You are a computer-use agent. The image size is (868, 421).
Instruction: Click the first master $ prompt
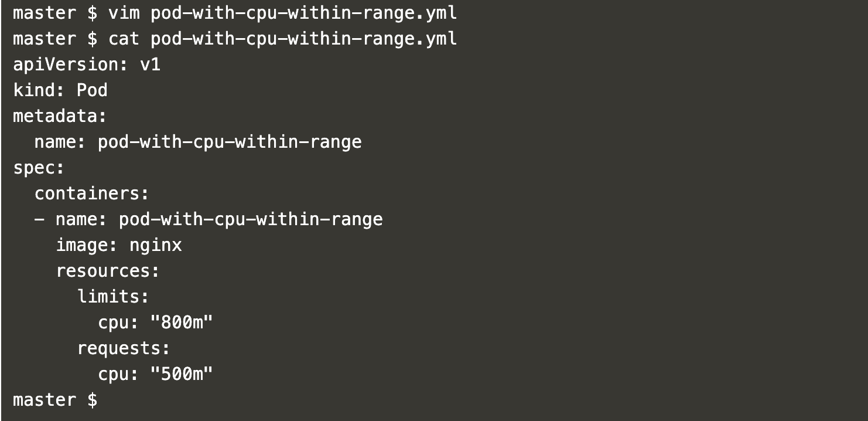coord(55,13)
